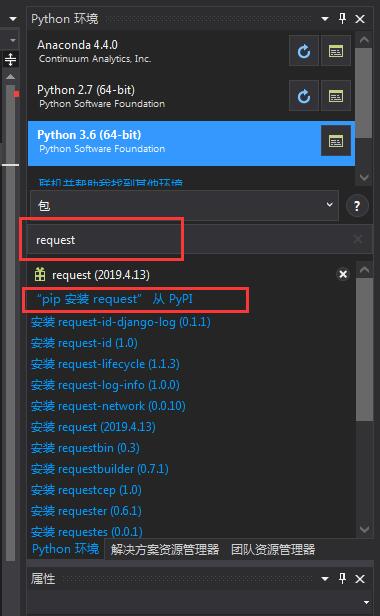
Task: Switch to the 解决方案资源管理器 tab
Action: 165,550
